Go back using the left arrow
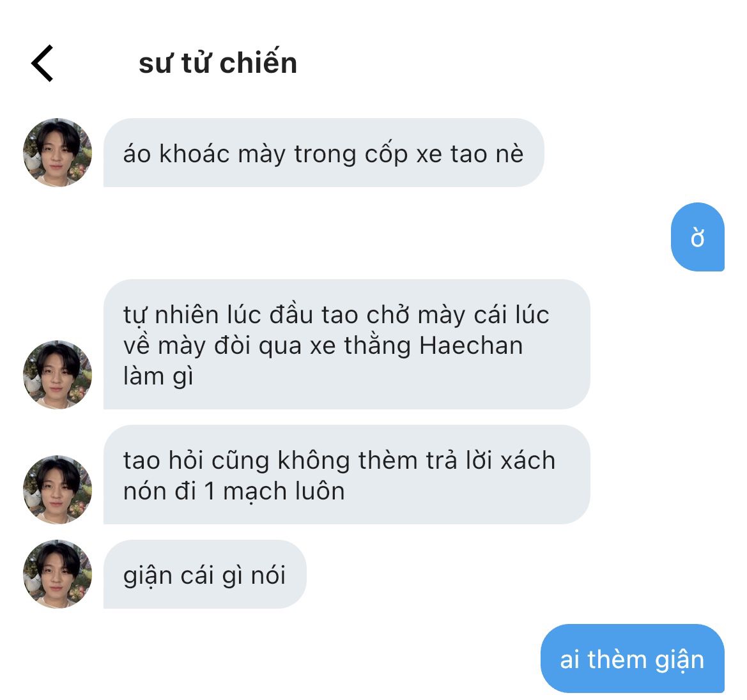 pyautogui.click(x=42, y=63)
